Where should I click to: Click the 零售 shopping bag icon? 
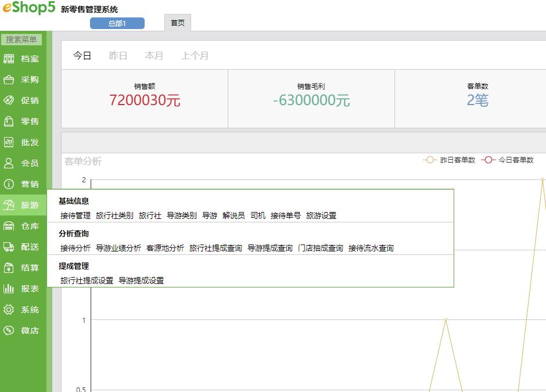(x=9, y=121)
